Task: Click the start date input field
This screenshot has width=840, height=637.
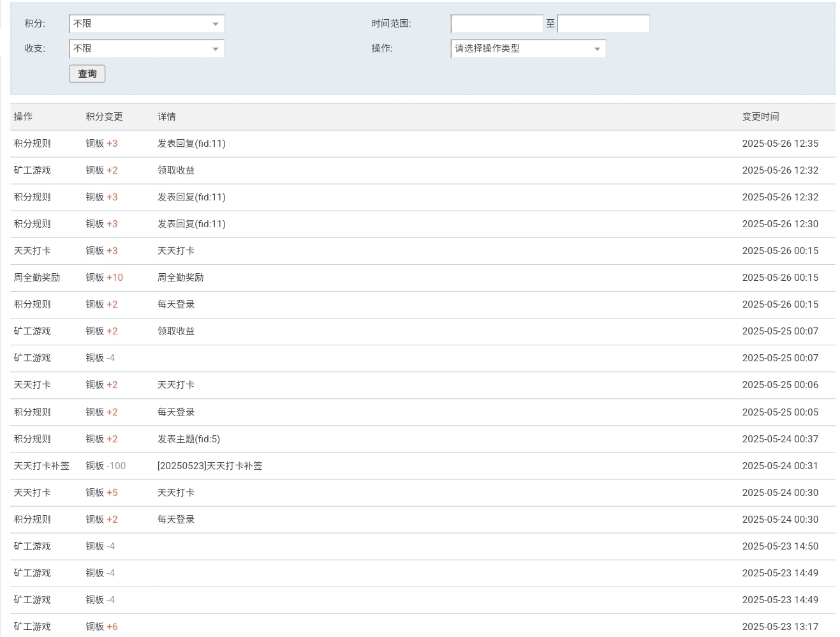Action: tap(496, 23)
